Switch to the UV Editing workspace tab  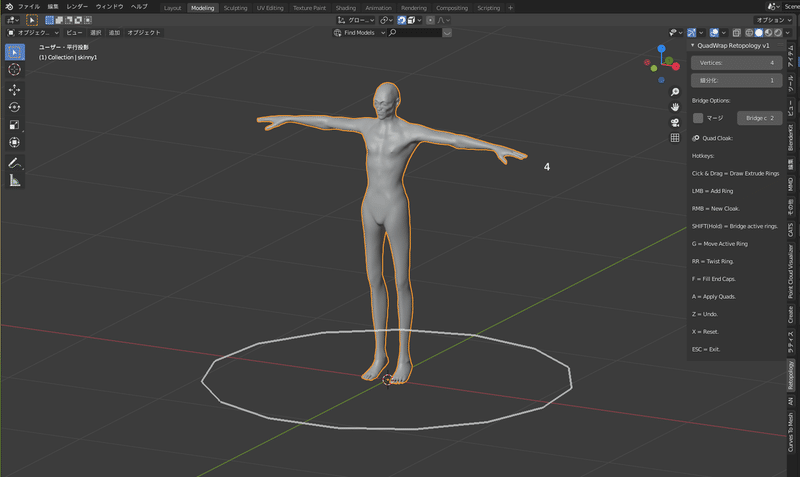tap(270, 8)
